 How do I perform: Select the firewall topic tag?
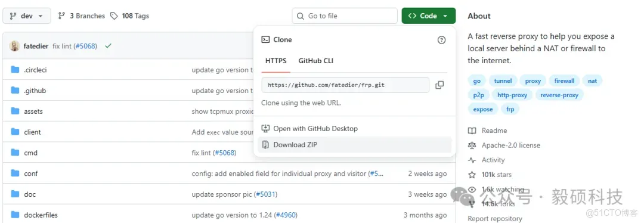[564, 81]
